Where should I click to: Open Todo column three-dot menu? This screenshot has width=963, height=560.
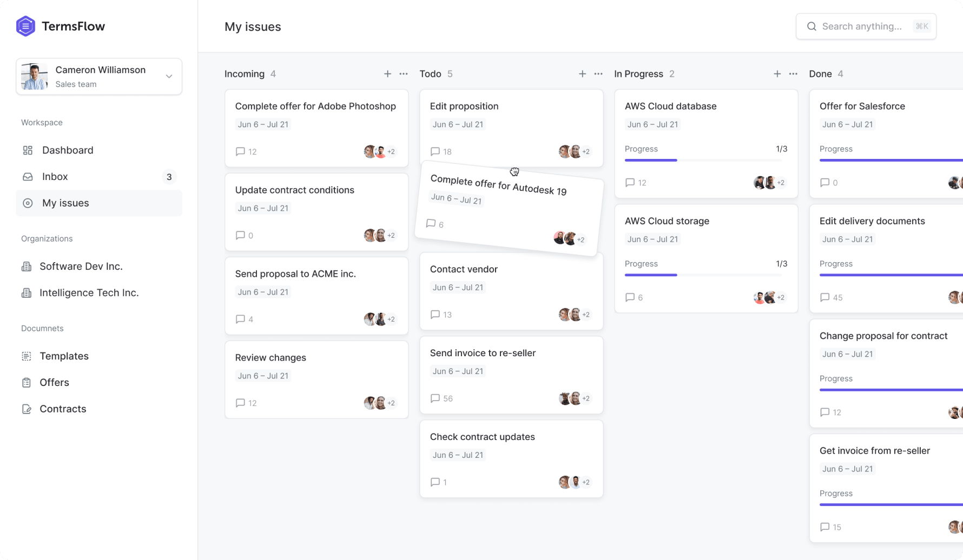pos(598,74)
